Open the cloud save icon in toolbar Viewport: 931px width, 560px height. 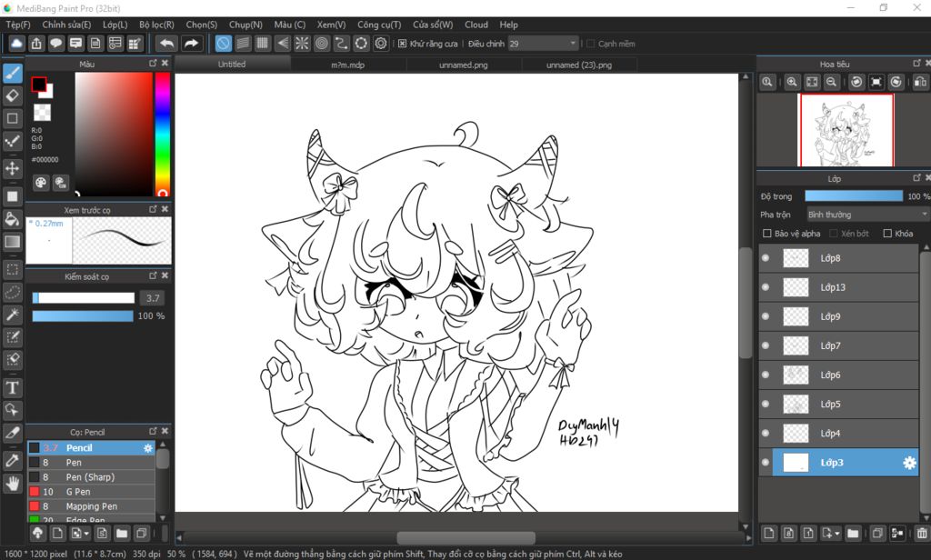point(16,44)
